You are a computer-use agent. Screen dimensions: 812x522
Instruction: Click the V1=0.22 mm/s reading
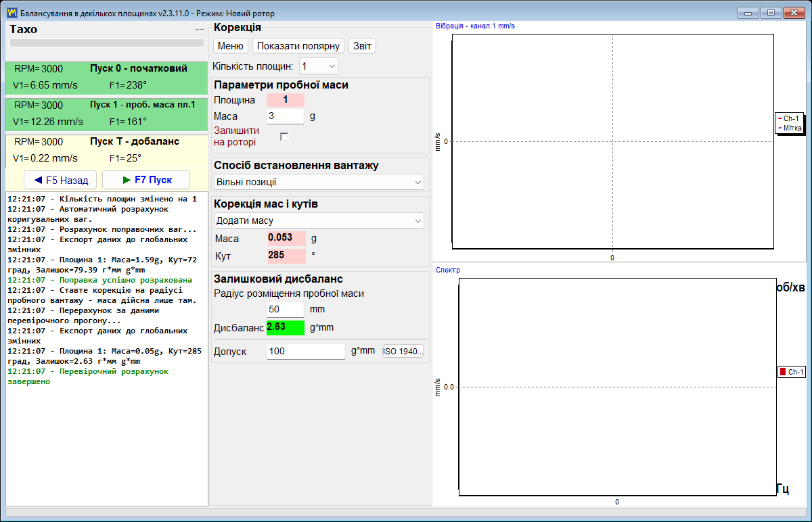click(x=45, y=158)
